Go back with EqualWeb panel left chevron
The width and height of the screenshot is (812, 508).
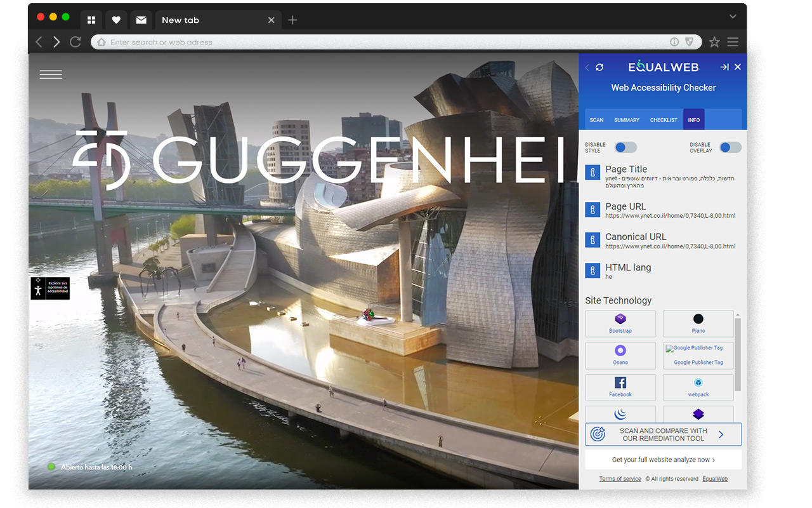(587, 67)
